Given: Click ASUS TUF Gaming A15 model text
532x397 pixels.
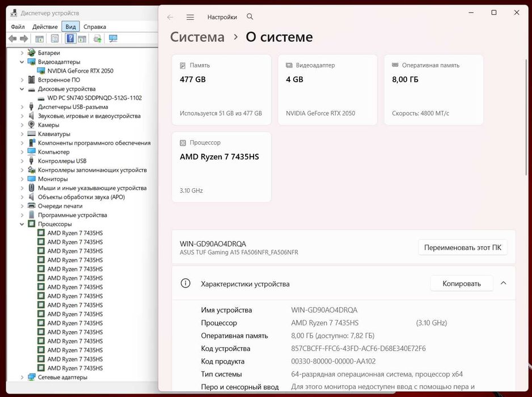Looking at the screenshot, I should coord(239,252).
